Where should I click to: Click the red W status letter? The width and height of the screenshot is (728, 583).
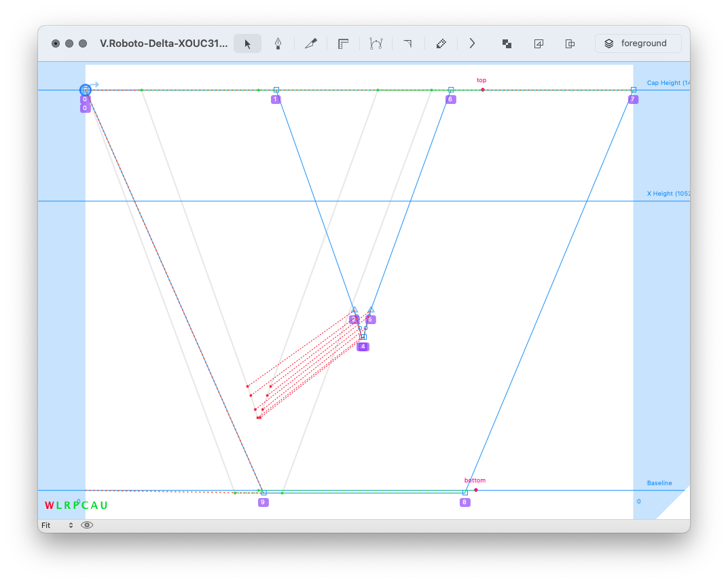pos(49,506)
